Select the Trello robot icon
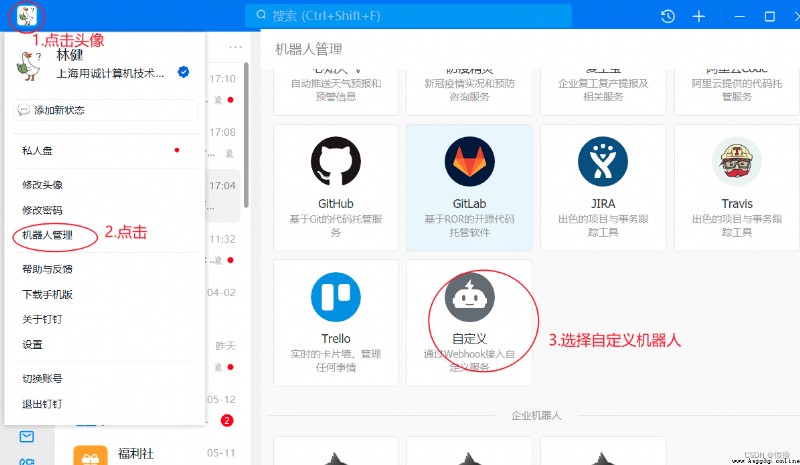The height and width of the screenshot is (465, 800). point(336,297)
